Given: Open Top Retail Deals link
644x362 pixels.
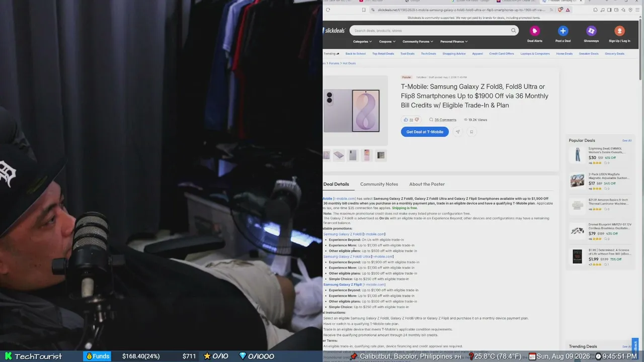Looking at the screenshot, I should click(x=383, y=53).
